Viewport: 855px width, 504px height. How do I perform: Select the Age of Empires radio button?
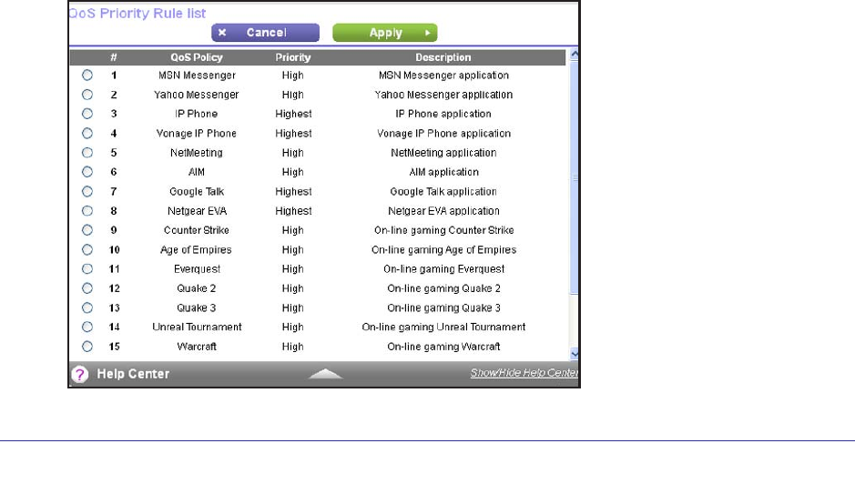click(87, 249)
